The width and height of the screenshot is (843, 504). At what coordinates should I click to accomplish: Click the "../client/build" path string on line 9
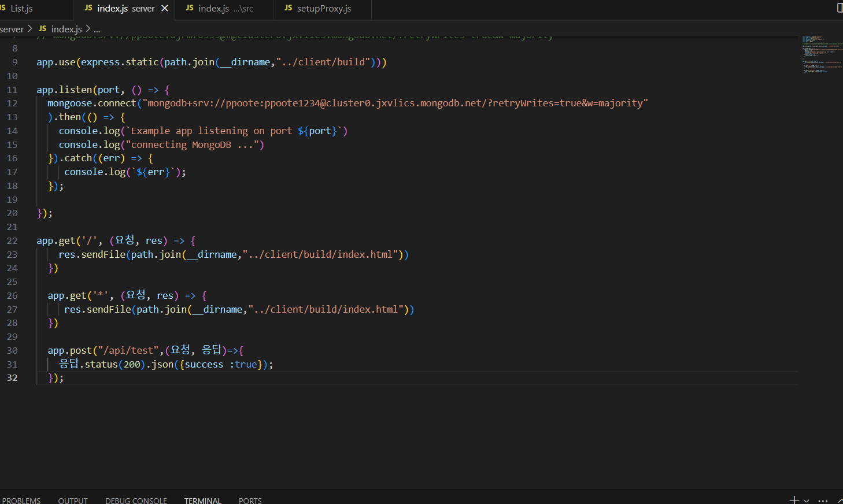tap(323, 62)
